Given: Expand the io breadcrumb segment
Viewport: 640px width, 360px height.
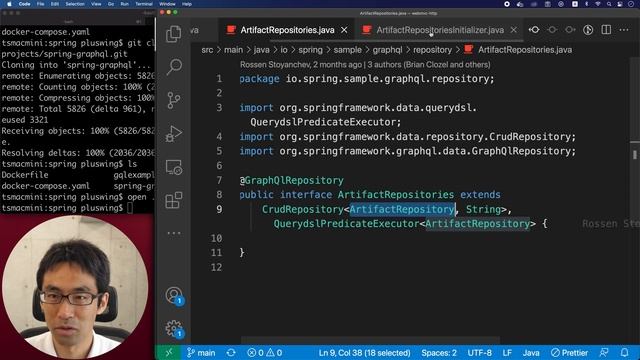Looking at the screenshot, I should [284, 50].
